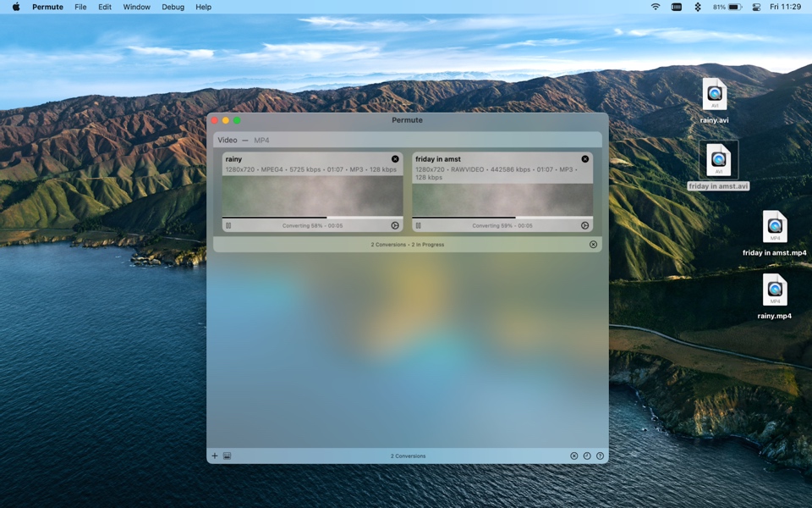Open the Permute application menu

coord(47,7)
